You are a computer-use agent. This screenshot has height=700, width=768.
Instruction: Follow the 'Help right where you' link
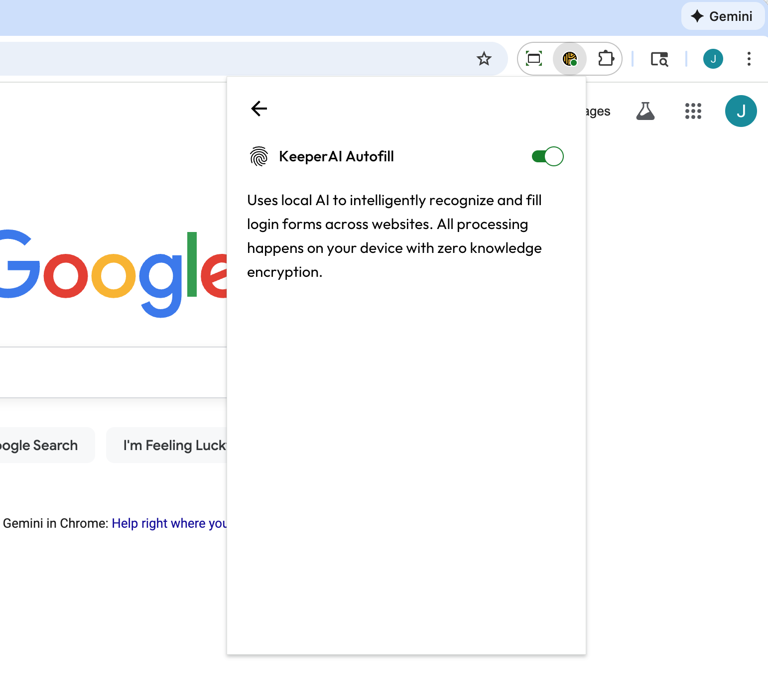click(169, 523)
